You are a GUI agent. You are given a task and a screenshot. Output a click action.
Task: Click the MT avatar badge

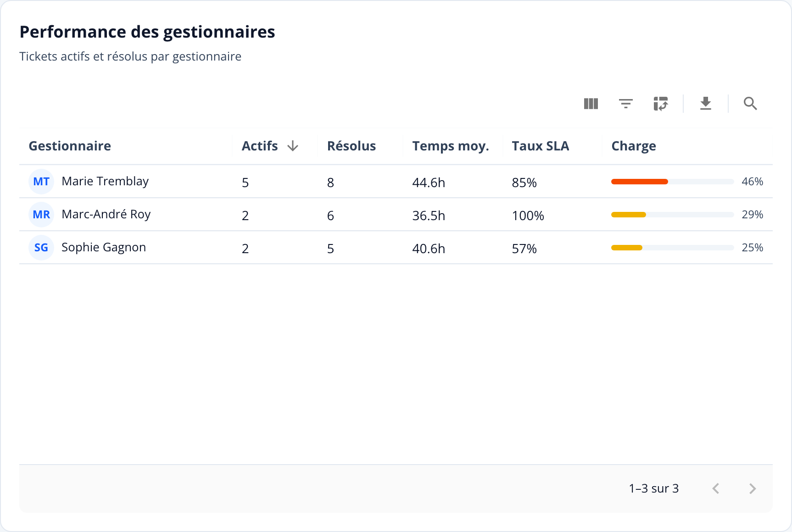coord(41,182)
